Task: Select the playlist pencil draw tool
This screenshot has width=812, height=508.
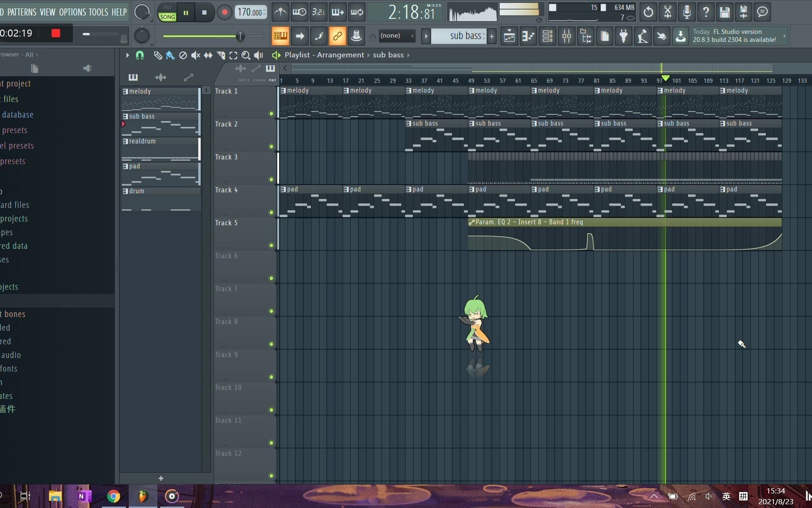Action: [157, 55]
